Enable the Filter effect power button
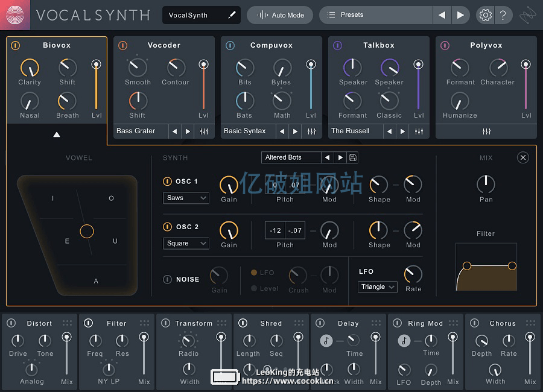This screenshot has height=392, width=543. point(88,323)
